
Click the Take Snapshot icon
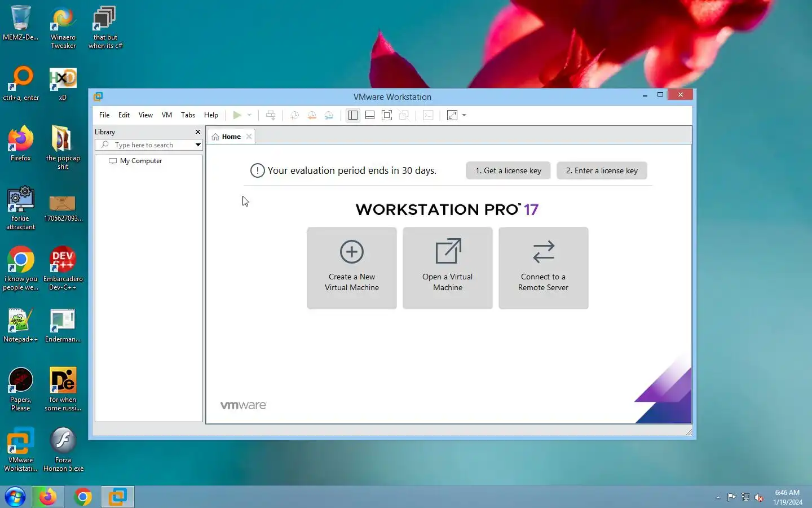click(x=294, y=115)
